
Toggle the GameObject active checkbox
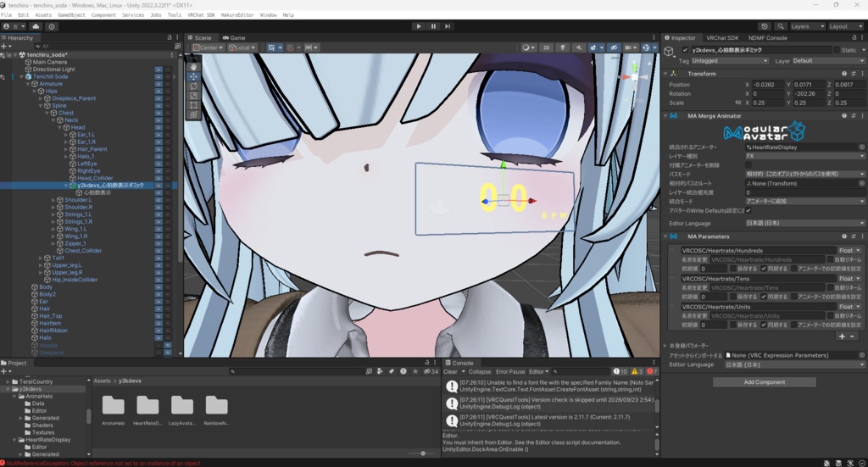[x=685, y=50]
